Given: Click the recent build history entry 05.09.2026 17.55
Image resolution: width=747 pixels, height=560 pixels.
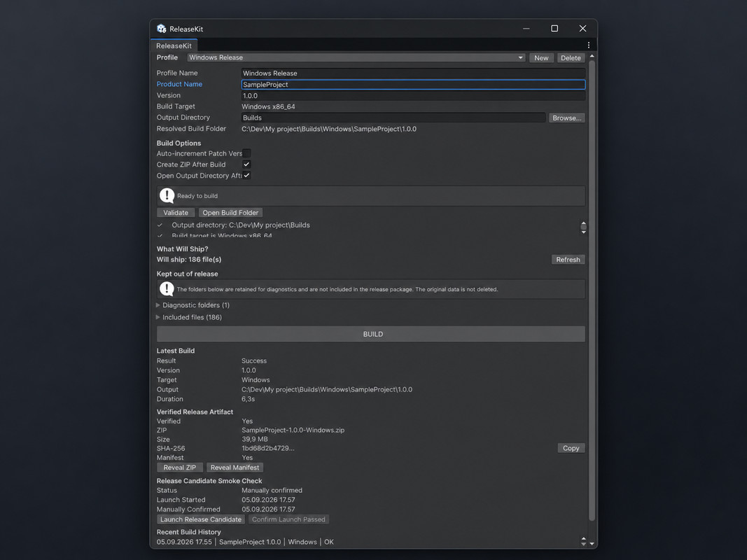Looking at the screenshot, I should click(245, 542).
